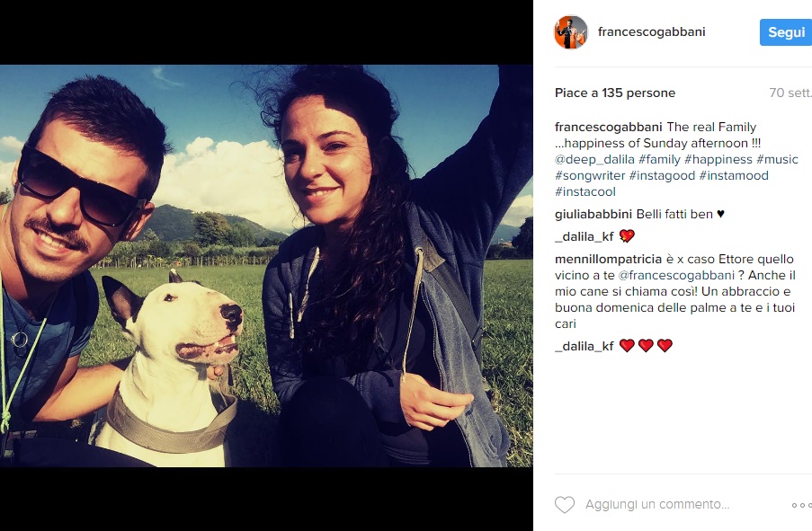Click the @francescogabbani mention in comment
This screenshot has width=812, height=531.
coord(676,275)
